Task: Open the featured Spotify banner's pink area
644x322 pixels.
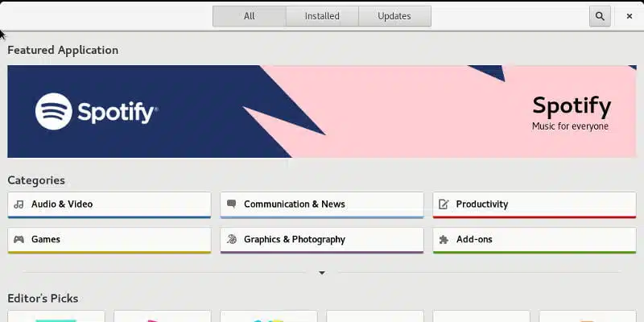Action: point(452,119)
